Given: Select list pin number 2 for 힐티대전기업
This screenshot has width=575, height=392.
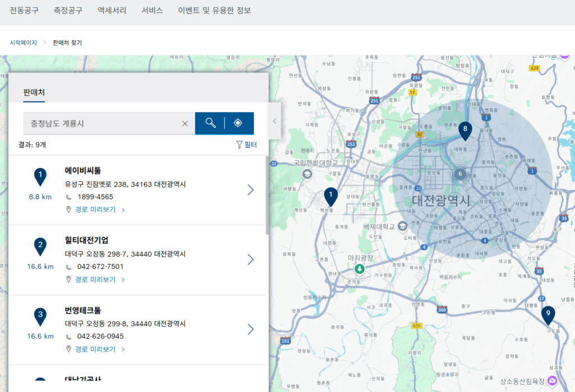Looking at the screenshot, I should tap(40, 247).
